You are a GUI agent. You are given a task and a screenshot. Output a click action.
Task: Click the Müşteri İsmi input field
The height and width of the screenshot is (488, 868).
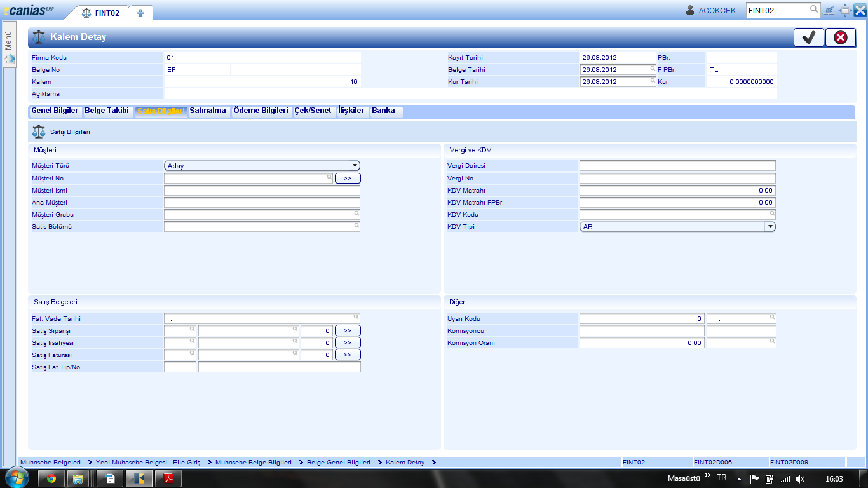pos(262,191)
